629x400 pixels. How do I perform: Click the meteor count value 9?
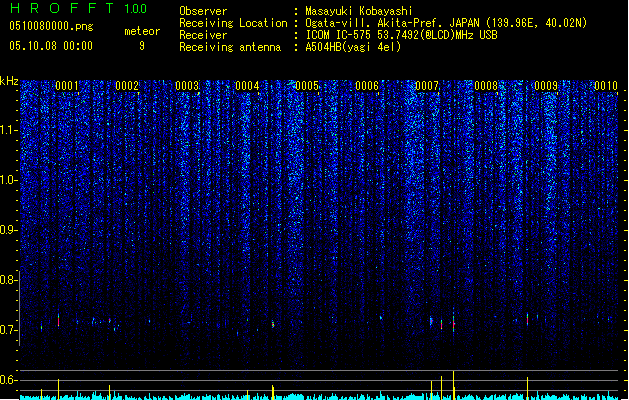(142, 46)
